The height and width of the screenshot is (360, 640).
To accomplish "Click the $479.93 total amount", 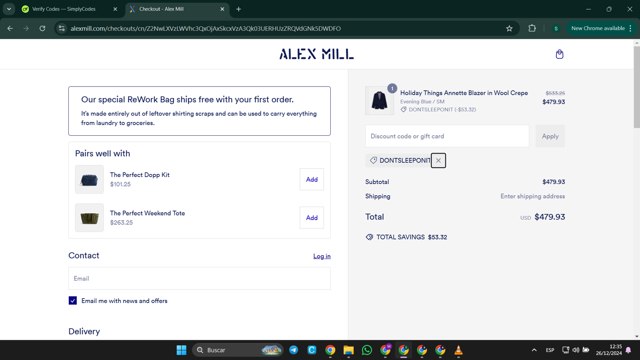I will coord(550,217).
